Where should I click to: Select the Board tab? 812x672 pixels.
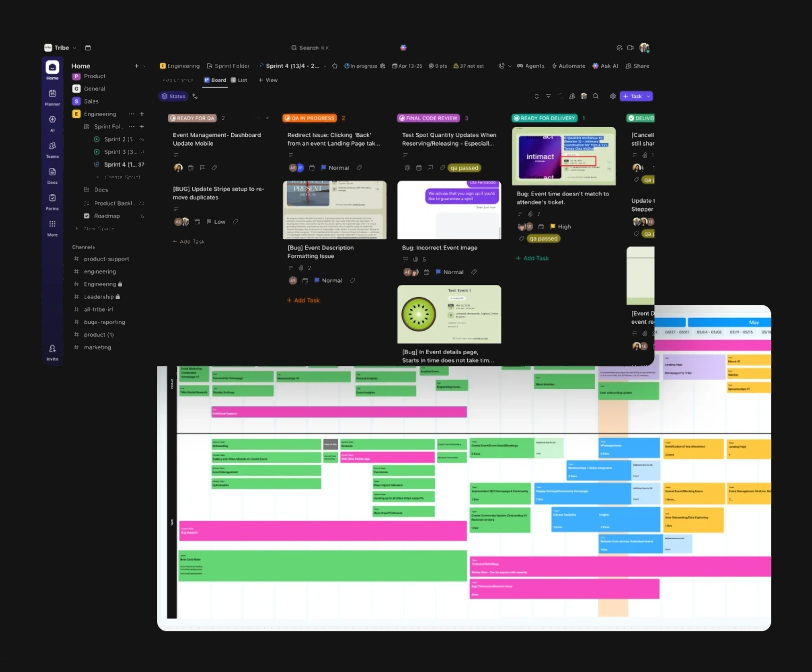point(215,80)
